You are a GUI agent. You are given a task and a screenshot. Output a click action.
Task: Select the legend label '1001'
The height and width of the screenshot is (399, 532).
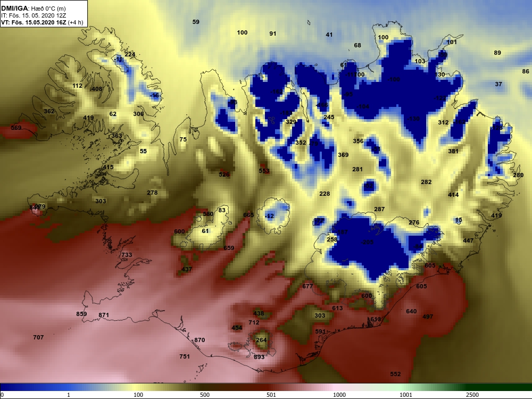pyautogui.click(x=406, y=395)
